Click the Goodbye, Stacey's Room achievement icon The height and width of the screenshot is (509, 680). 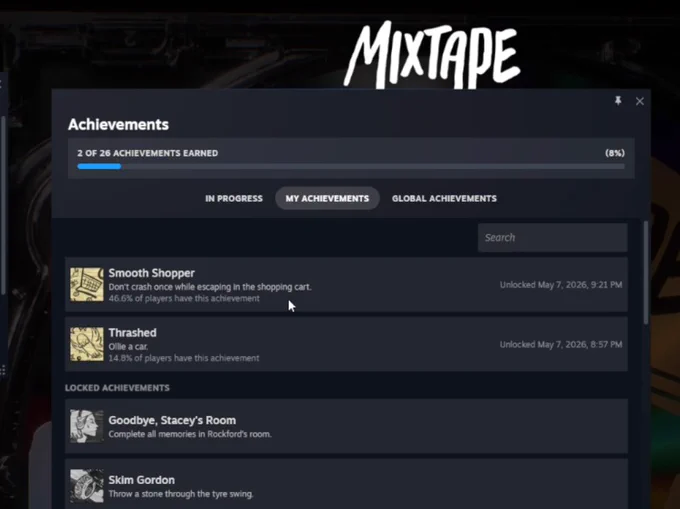pyautogui.click(x=87, y=426)
